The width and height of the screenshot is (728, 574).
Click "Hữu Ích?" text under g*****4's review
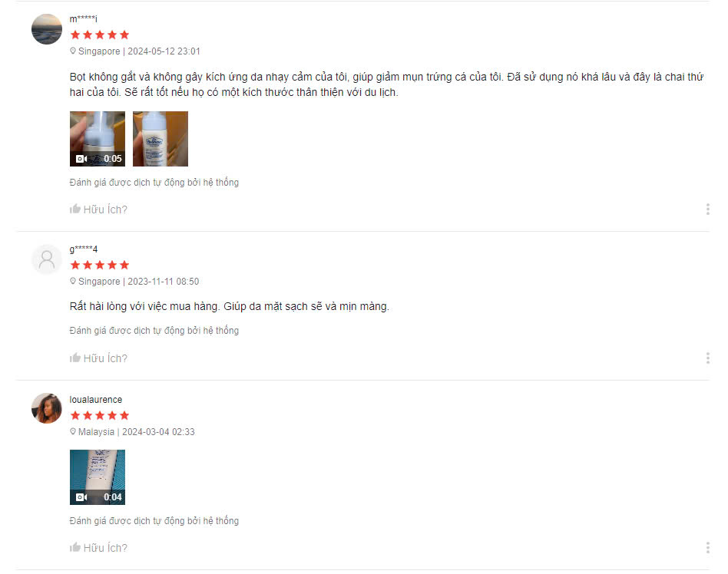click(x=105, y=358)
